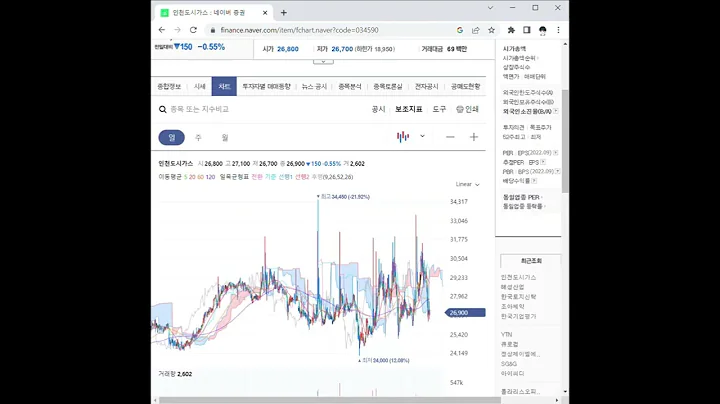
Task: Go back to the previous page
Action: (162, 30)
